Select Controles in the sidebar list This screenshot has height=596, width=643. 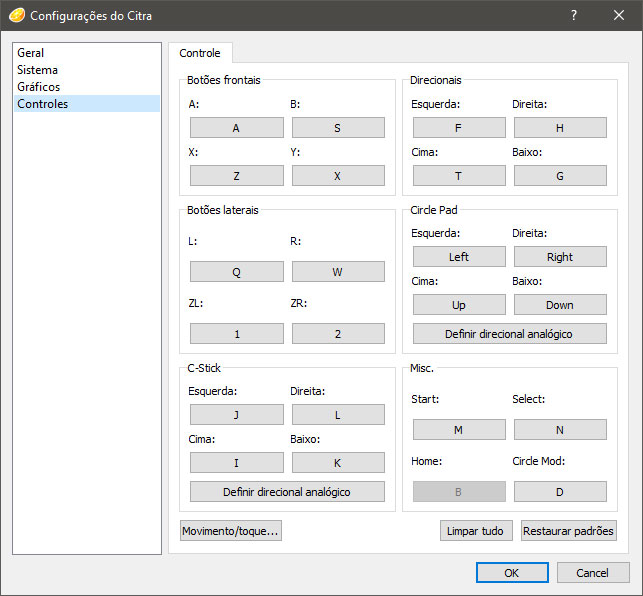point(87,103)
